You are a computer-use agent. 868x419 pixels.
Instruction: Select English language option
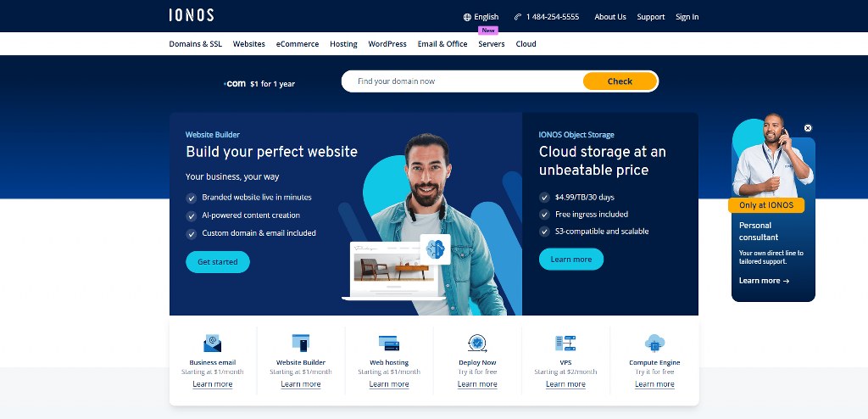(x=486, y=17)
